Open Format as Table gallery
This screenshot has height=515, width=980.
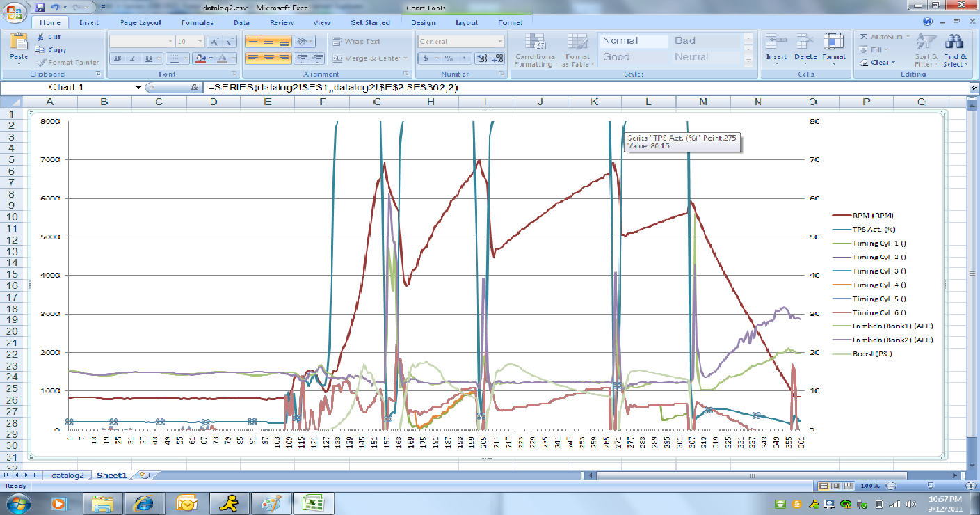(577, 49)
